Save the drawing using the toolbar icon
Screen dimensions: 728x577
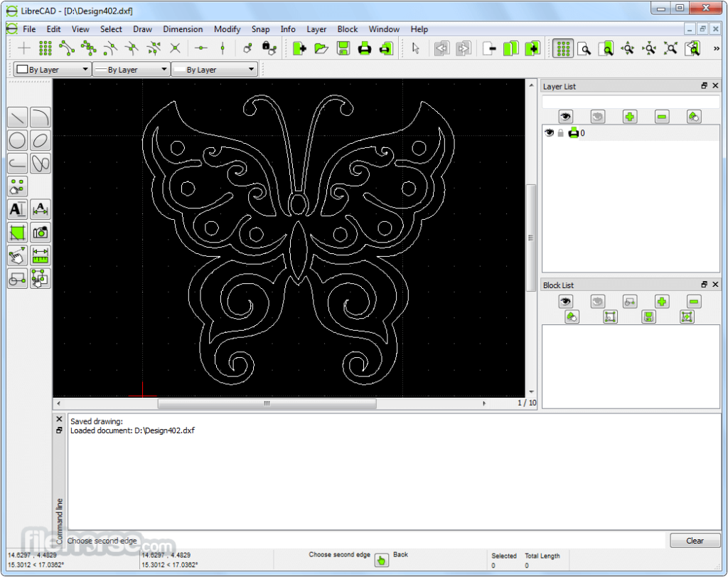343,48
